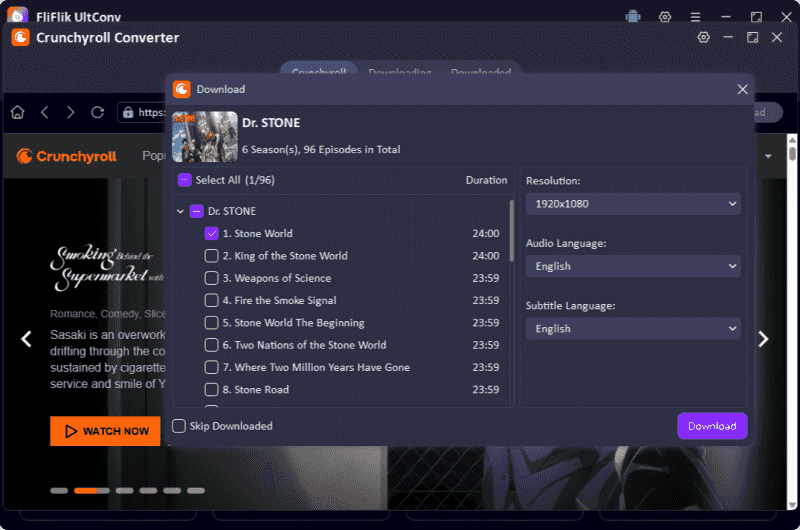800x530 pixels.
Task: Click the settings gear in the Crunchyroll Converter window
Action: [x=704, y=37]
